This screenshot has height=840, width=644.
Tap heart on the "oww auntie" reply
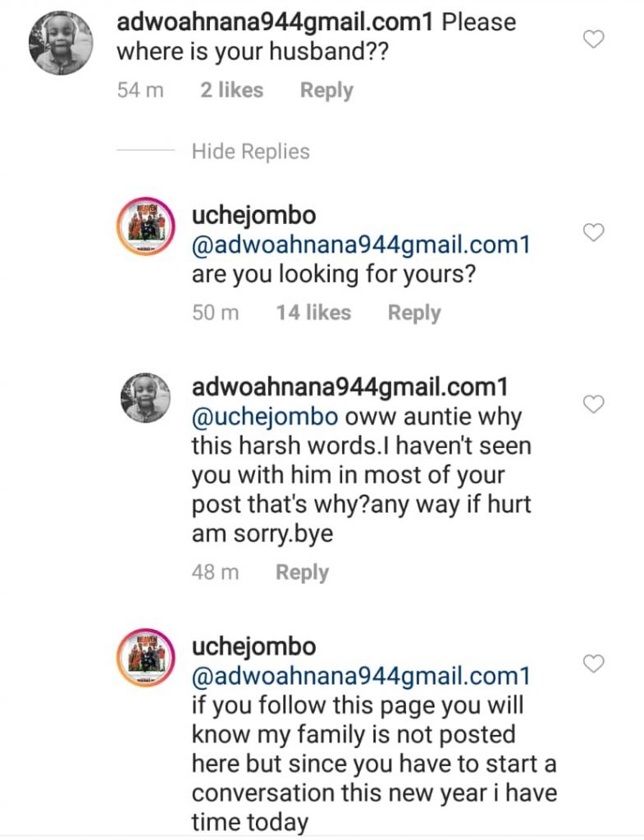593,404
